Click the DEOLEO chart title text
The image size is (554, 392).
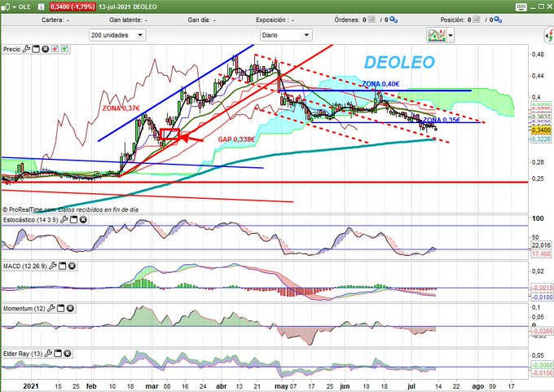pyautogui.click(x=399, y=63)
